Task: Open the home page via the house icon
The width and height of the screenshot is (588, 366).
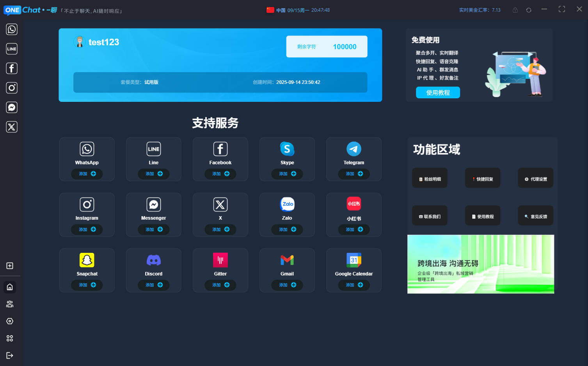Action: pos(9,287)
